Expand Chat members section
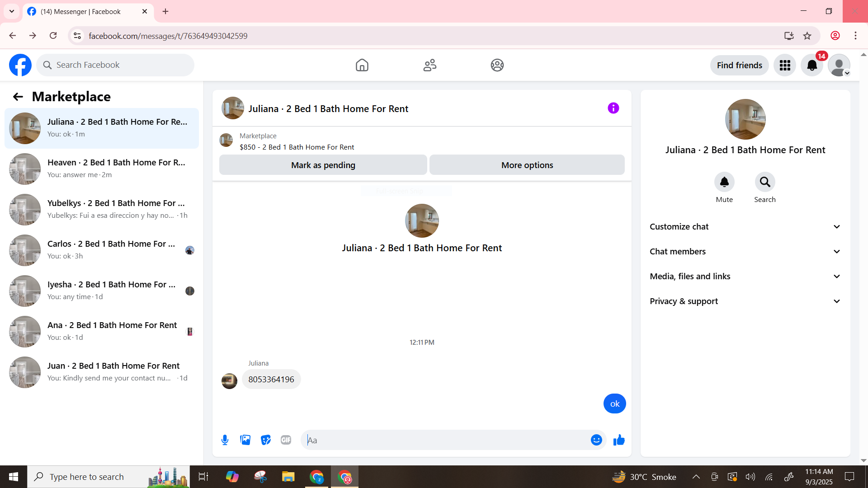 745,252
